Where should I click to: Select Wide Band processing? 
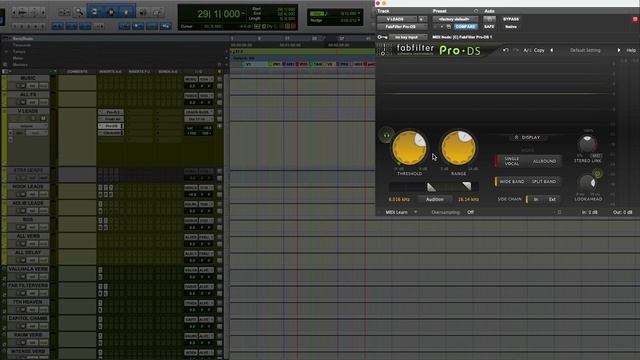[x=511, y=182]
